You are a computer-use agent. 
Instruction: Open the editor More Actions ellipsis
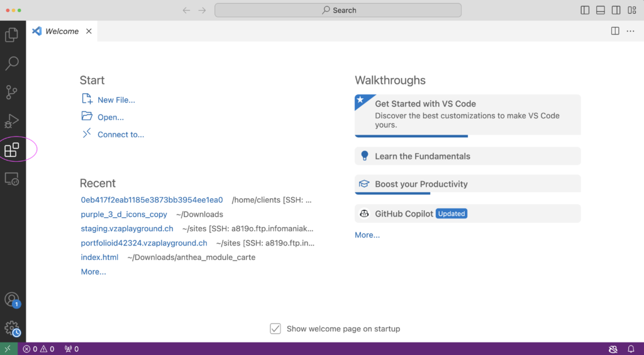(x=630, y=31)
